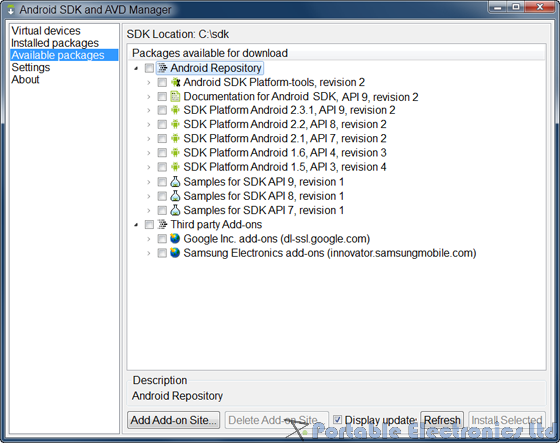Check Samples for SDK API 7 checkbox
Viewport: 560px width, 443px height.
coord(162,210)
